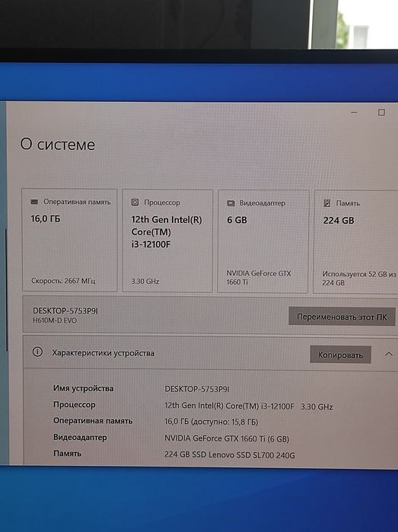398x532 pixels.
Task: Click the video adapter icon
Action: (231, 203)
